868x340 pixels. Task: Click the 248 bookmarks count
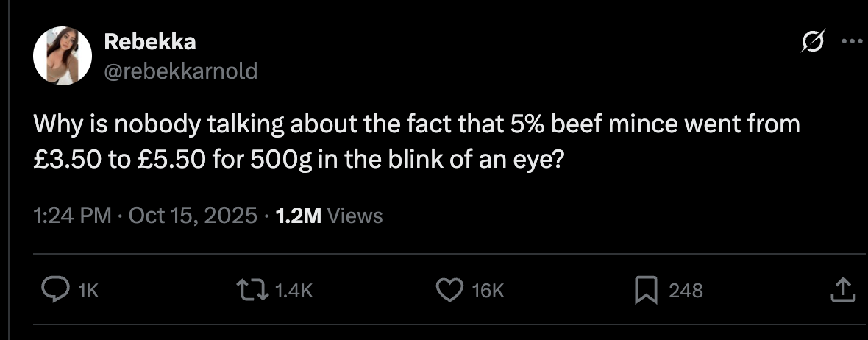point(686,291)
